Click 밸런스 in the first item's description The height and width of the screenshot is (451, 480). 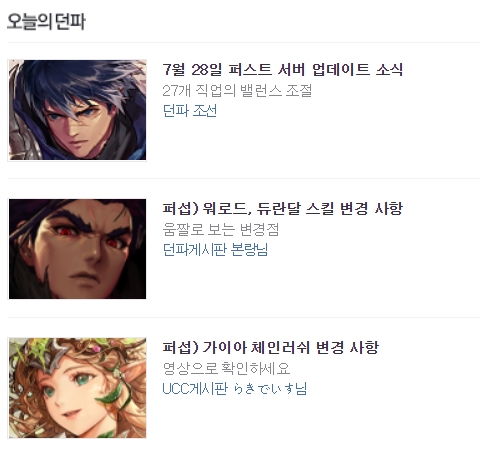(261, 91)
